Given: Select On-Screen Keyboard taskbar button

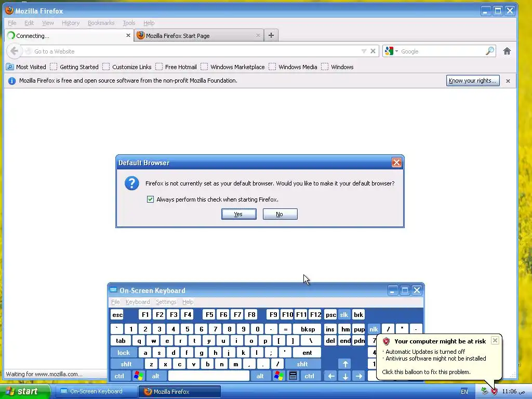Looking at the screenshot, I should tap(96, 392).
